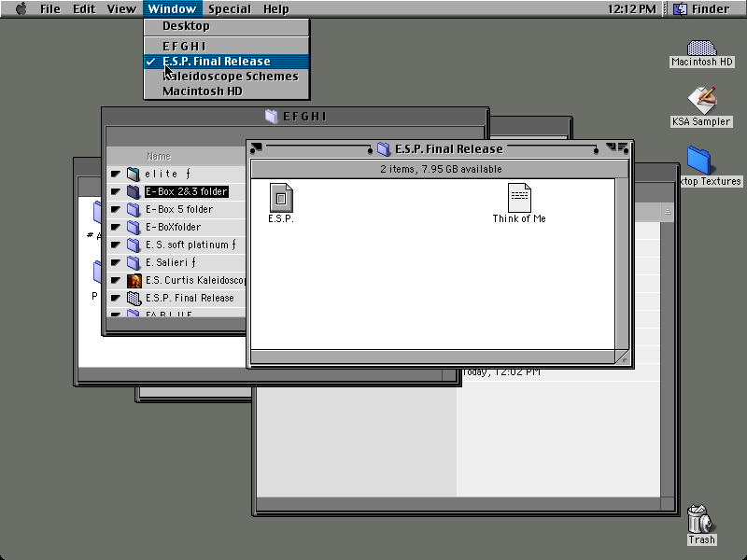The height and width of the screenshot is (560, 747).
Task: Click the 12:12 PM menu bar clock
Action: [x=632, y=9]
